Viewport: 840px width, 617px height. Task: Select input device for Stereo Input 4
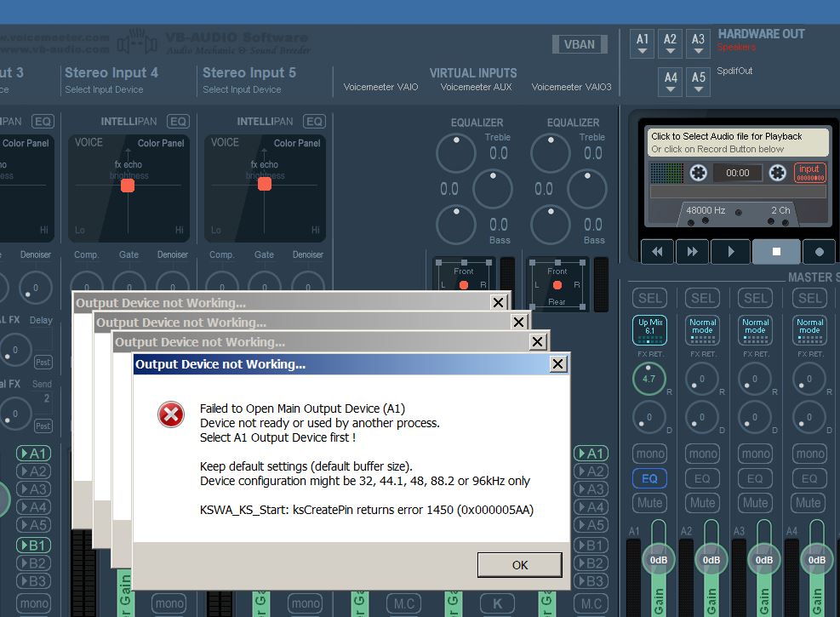pos(104,89)
